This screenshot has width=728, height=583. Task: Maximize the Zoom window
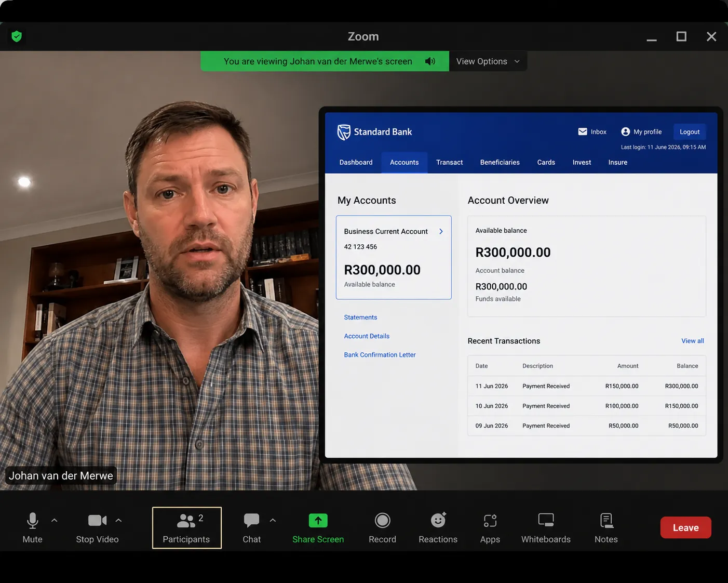pos(681,36)
